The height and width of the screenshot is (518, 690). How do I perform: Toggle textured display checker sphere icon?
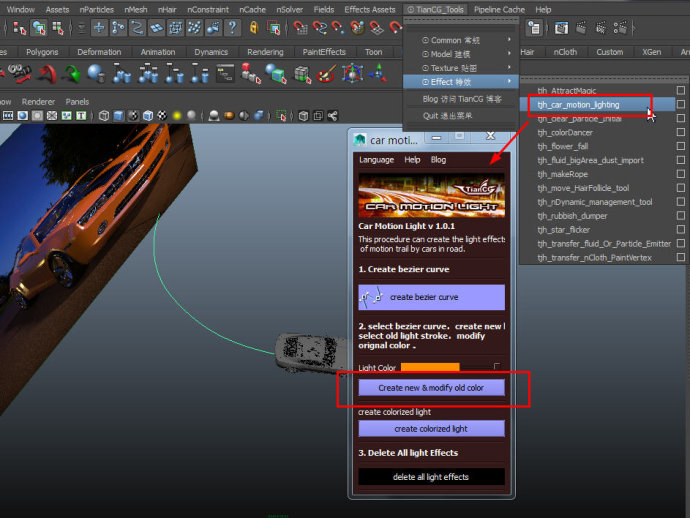(x=162, y=116)
